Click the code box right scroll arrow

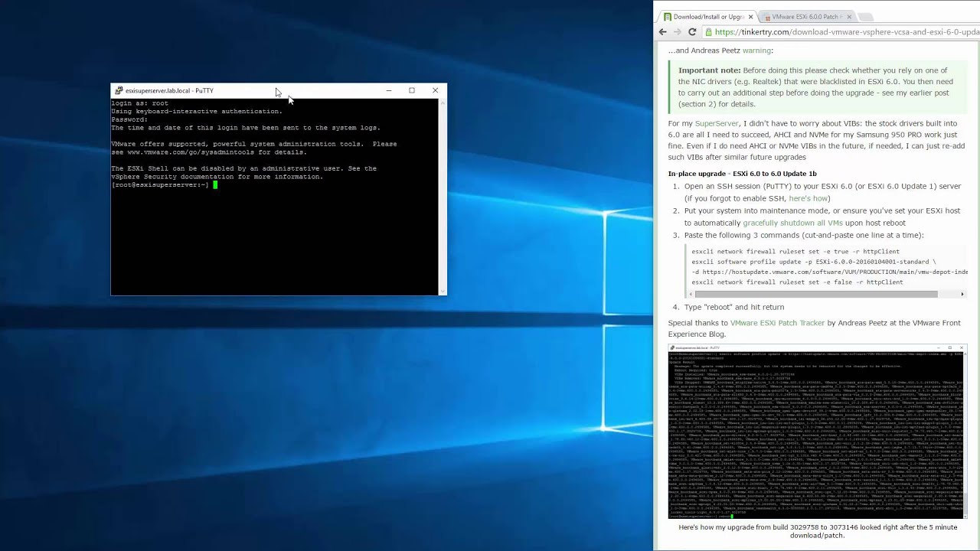pos(962,294)
